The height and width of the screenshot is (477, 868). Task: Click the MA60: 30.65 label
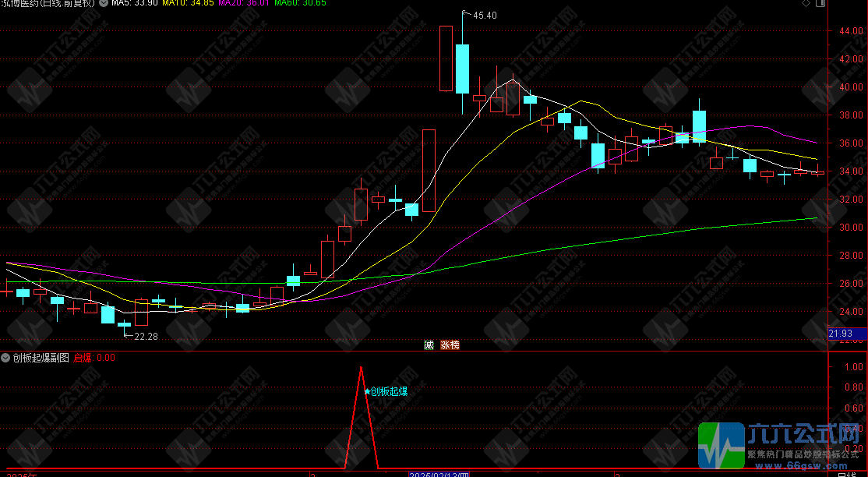point(300,3)
